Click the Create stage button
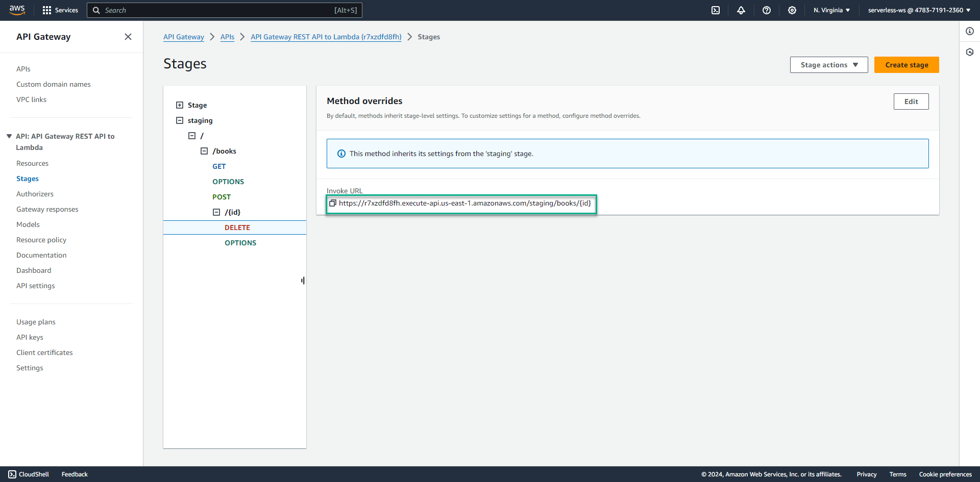 906,65
